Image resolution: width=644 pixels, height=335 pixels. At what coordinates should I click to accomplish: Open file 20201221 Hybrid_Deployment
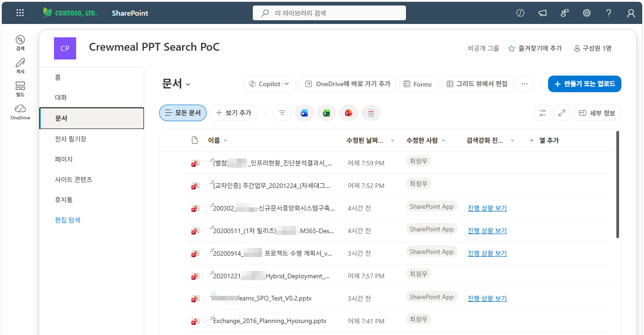click(272, 276)
